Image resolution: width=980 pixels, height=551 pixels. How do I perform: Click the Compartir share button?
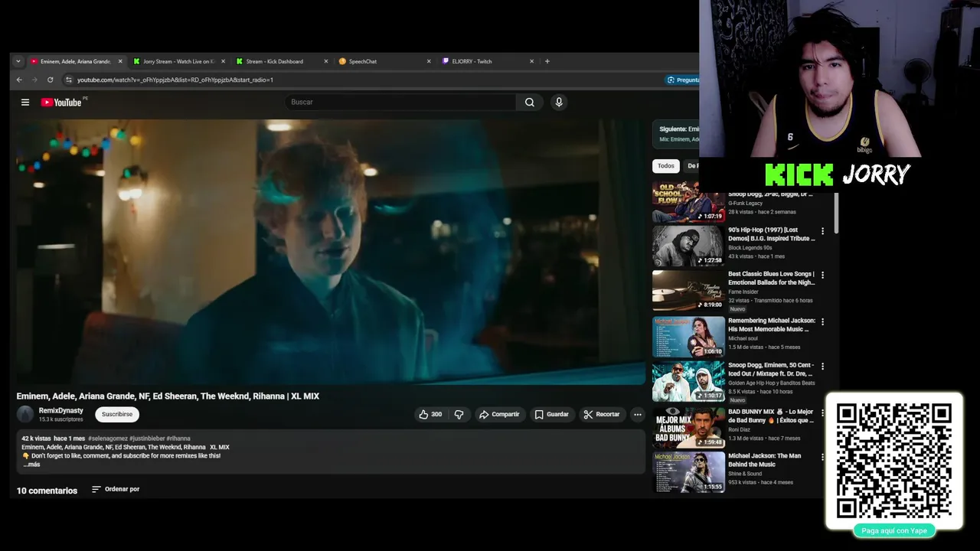pos(499,414)
